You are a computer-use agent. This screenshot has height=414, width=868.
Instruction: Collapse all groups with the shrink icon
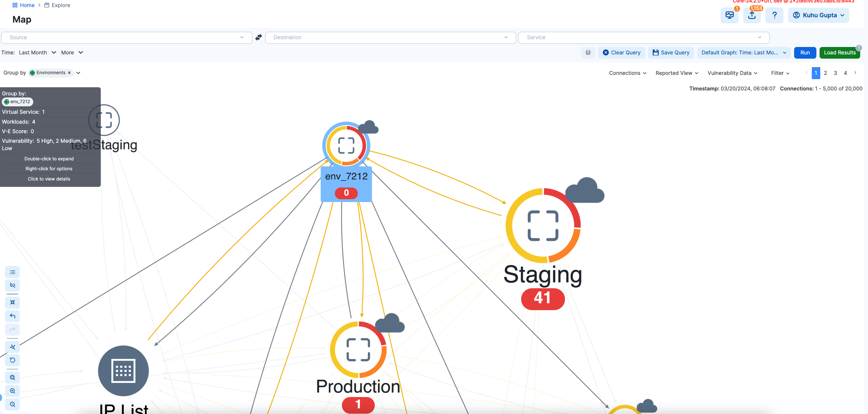click(x=12, y=302)
